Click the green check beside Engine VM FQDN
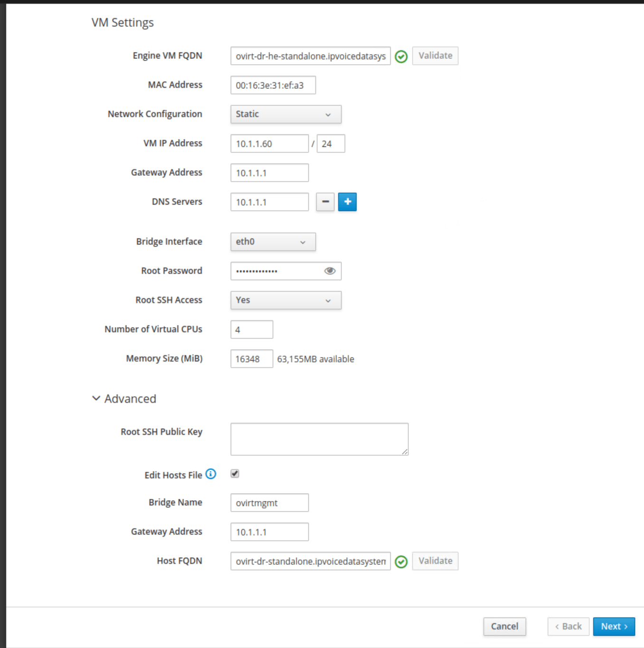The width and height of the screenshot is (644, 648). (x=401, y=57)
